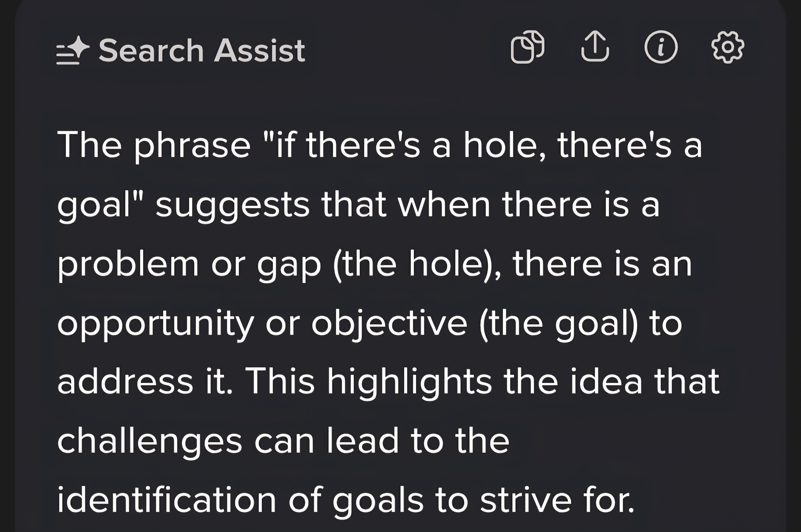The width and height of the screenshot is (801, 532).
Task: Click the Search Assist sparkle icon
Action: pyautogui.click(x=73, y=50)
